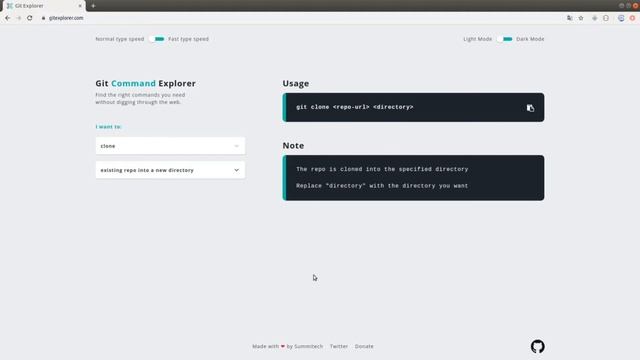Click the red update icon in the browser toolbar
The width and height of the screenshot is (640, 360).
[632, 18]
